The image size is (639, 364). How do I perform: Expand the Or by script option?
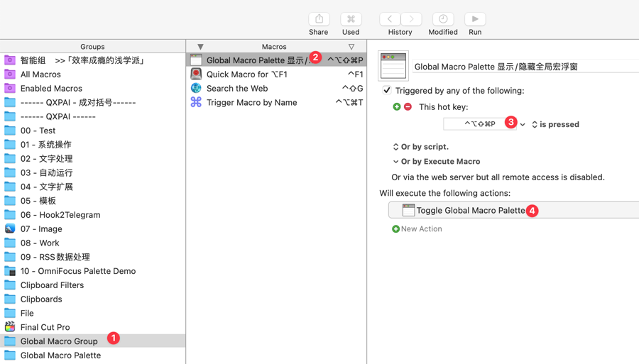pos(420,147)
